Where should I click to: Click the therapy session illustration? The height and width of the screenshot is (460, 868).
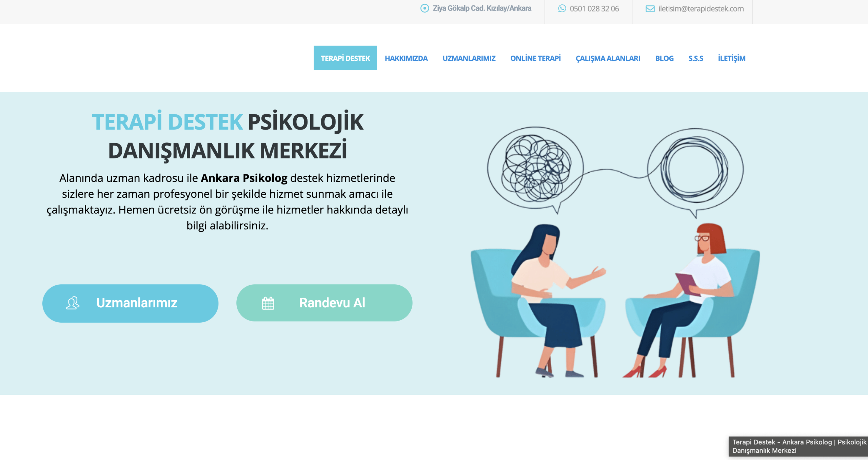pos(615,252)
